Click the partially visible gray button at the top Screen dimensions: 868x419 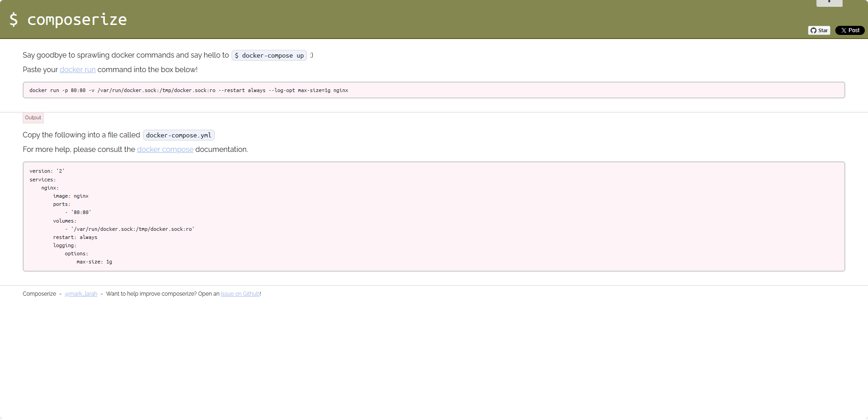point(829,3)
